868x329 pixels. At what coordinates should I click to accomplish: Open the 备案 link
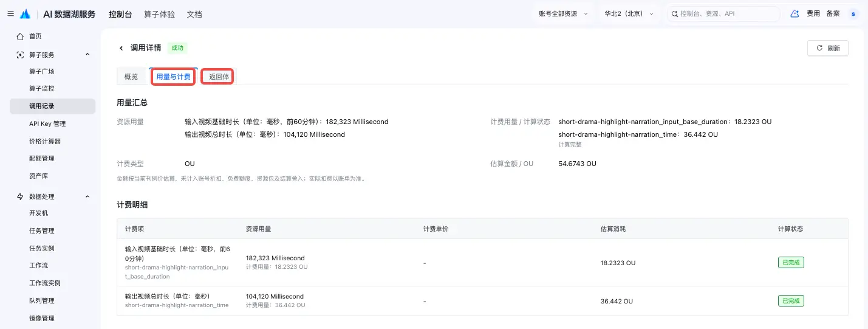click(x=833, y=13)
